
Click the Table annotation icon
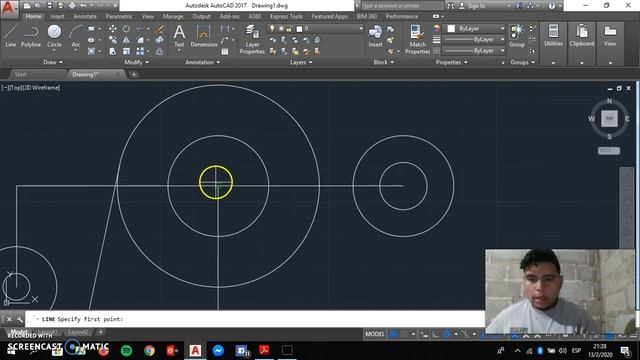coord(225,51)
